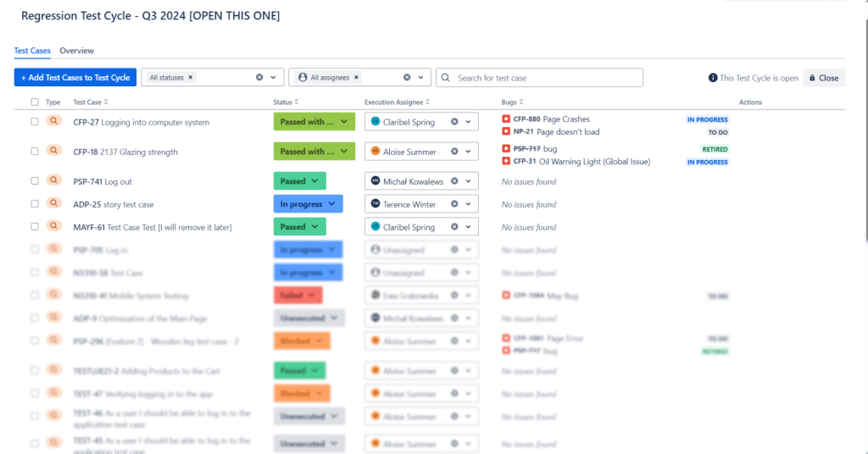Select the PSP-741 Log out row checkbox
The height and width of the screenshot is (454, 868).
[35, 181]
